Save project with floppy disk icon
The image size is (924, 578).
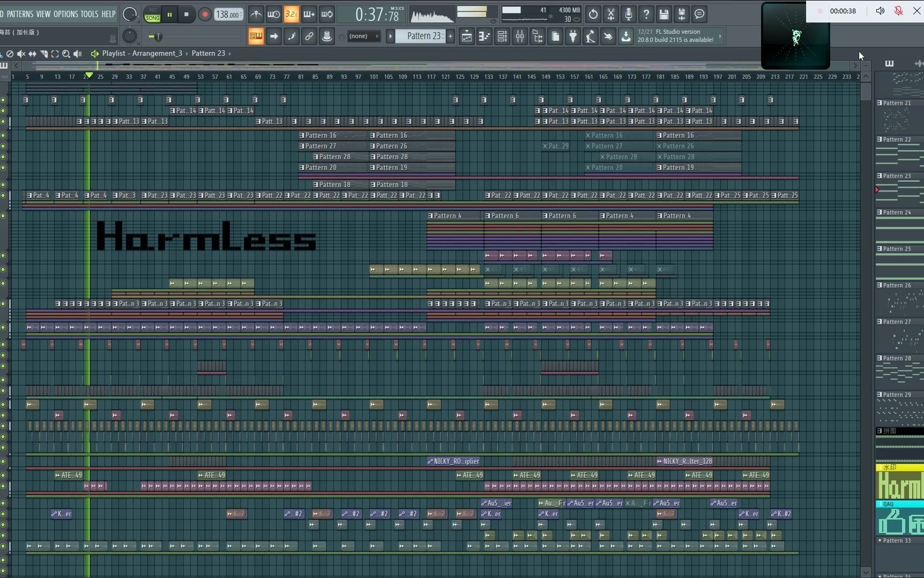click(664, 14)
